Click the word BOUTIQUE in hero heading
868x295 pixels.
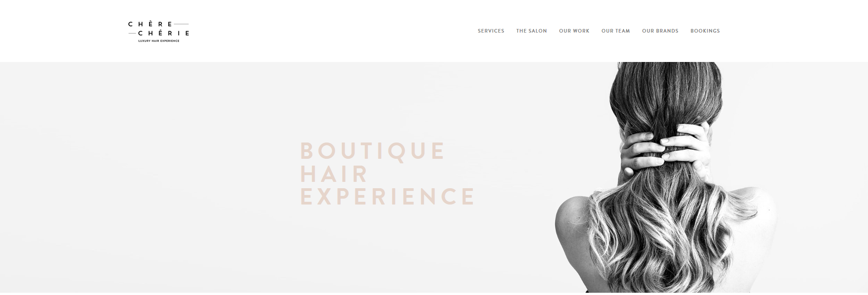(x=373, y=151)
